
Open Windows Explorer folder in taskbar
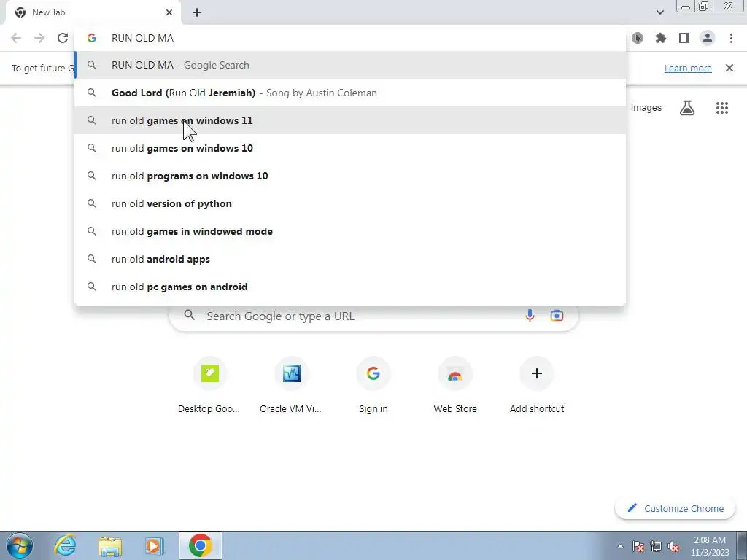click(x=110, y=545)
